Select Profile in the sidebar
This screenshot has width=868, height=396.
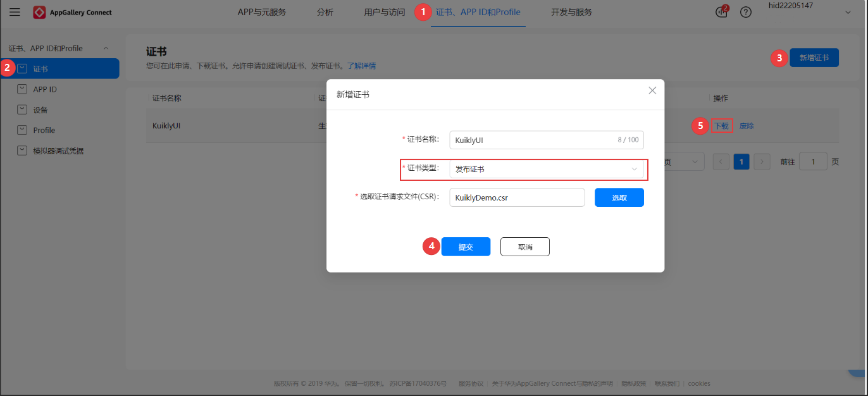(44, 130)
